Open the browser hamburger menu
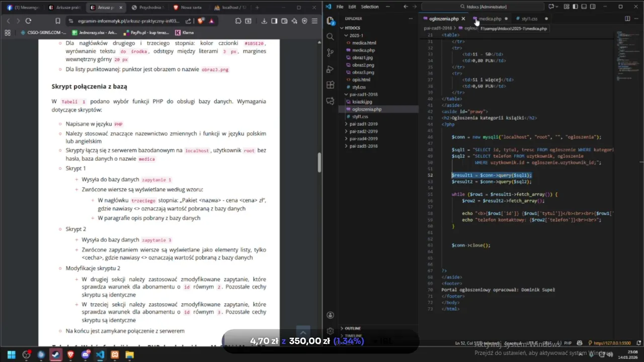The width and height of the screenshot is (644, 362). [x=314, y=21]
